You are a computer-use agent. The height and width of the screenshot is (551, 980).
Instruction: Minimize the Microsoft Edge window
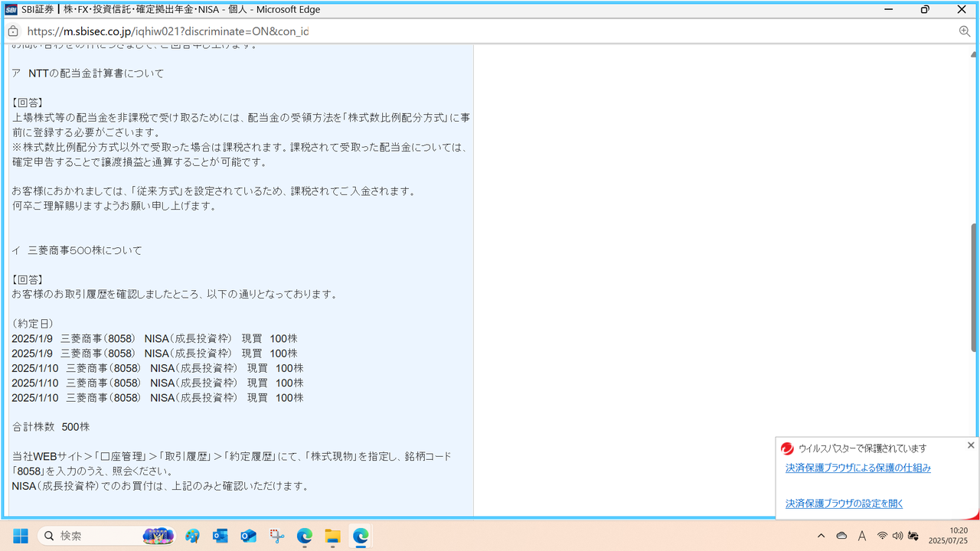[x=888, y=10]
